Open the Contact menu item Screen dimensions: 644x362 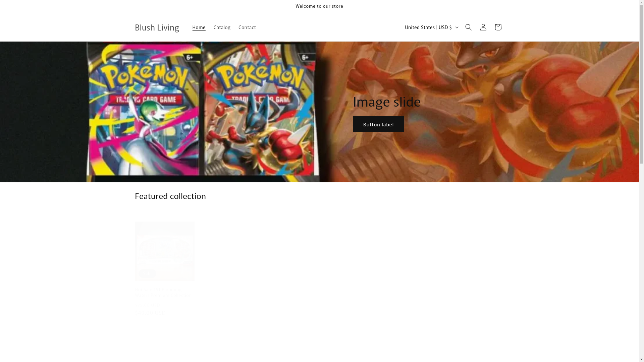247,27
